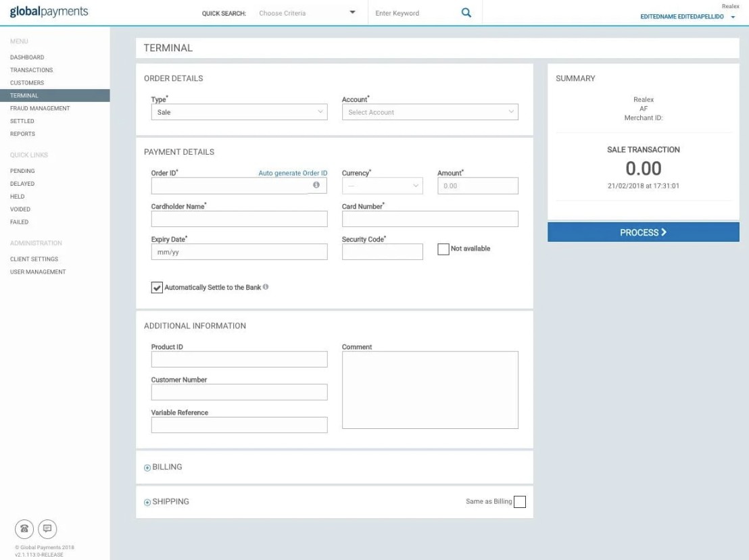This screenshot has height=560, width=749.
Task: Click the Order ID info icon
Action: tap(316, 185)
